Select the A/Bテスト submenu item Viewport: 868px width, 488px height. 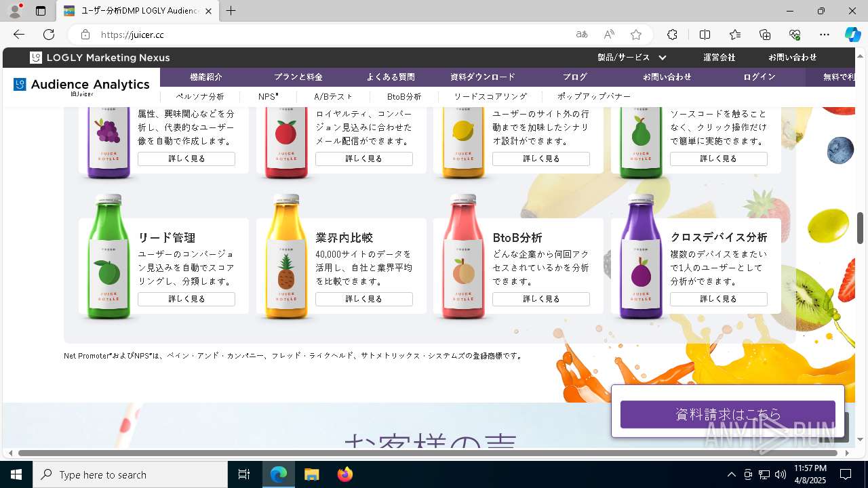334,97
